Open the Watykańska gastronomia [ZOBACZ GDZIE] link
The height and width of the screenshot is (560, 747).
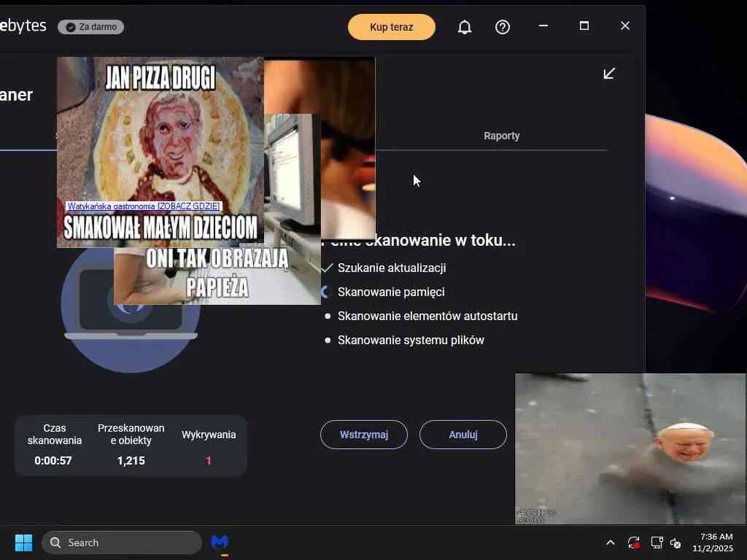(x=144, y=206)
